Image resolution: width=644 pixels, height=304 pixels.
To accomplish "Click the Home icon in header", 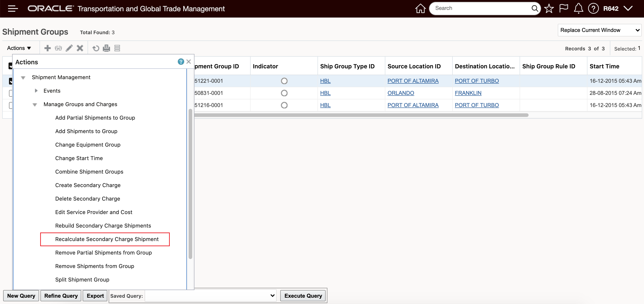I will (420, 9).
